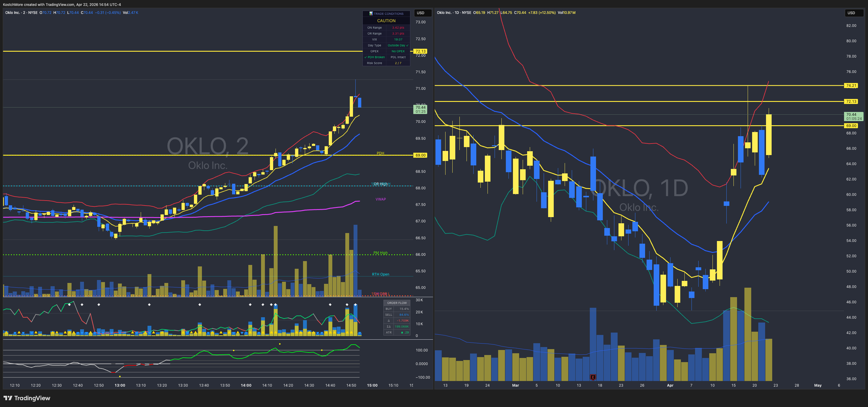Screen dimensions: 868x407
Task: Click the red 15m ORB L label
Action: pos(380,294)
